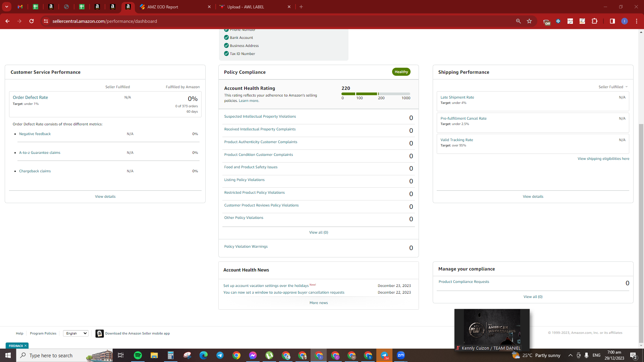The image size is (644, 362).
Task: Open the Chrome three-dot menu
Action: [637, 21]
